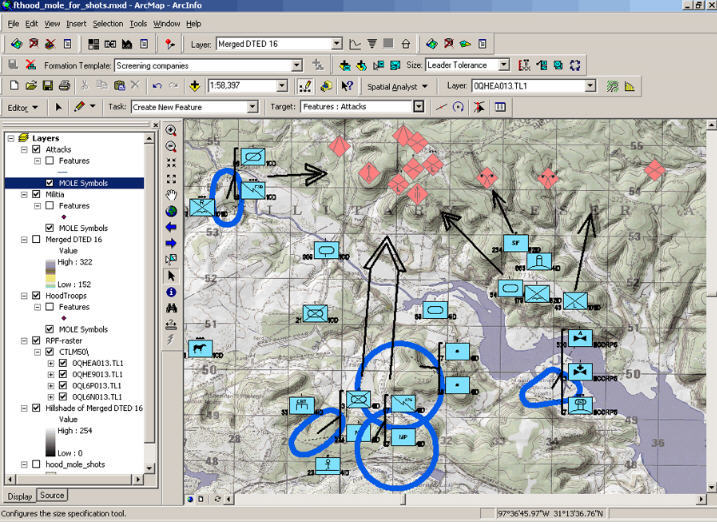Click the Fixed Zoom Out icon
The width and height of the screenshot is (717, 524).
[x=171, y=179]
